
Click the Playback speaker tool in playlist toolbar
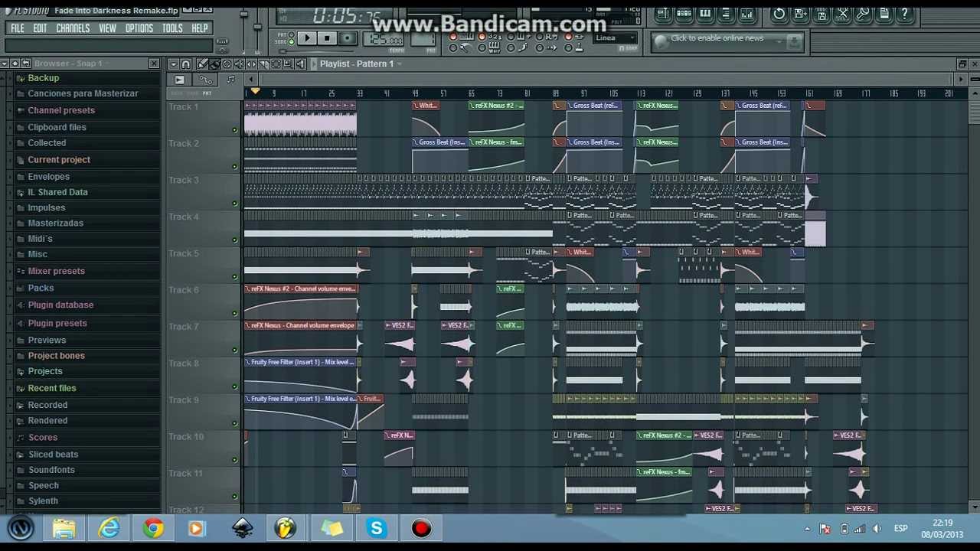(300, 64)
